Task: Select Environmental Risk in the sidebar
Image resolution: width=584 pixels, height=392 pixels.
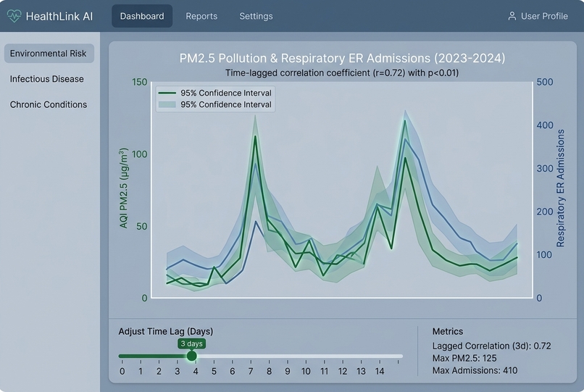Action: pos(49,54)
